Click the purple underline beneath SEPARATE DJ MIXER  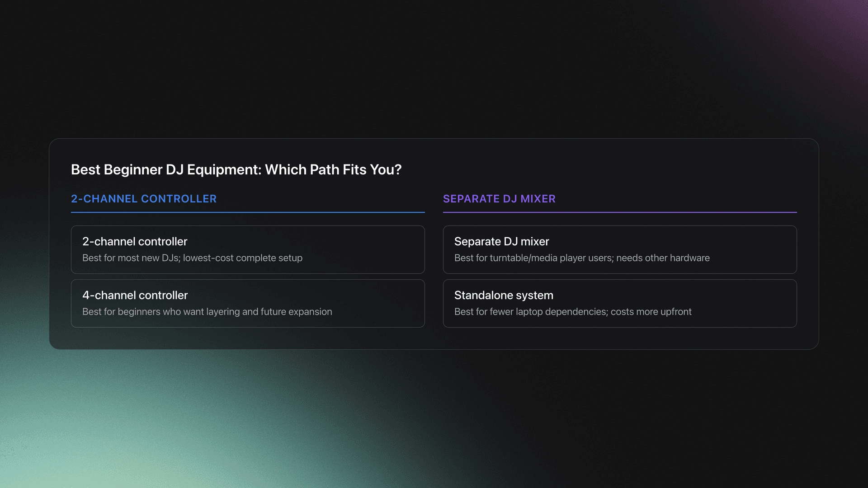(x=619, y=212)
